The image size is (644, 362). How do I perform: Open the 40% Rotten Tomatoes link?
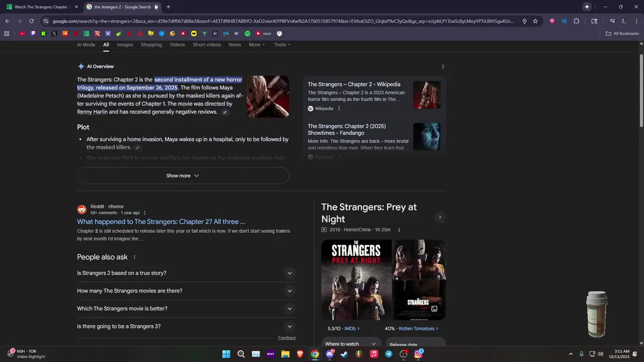pyautogui.click(x=412, y=329)
